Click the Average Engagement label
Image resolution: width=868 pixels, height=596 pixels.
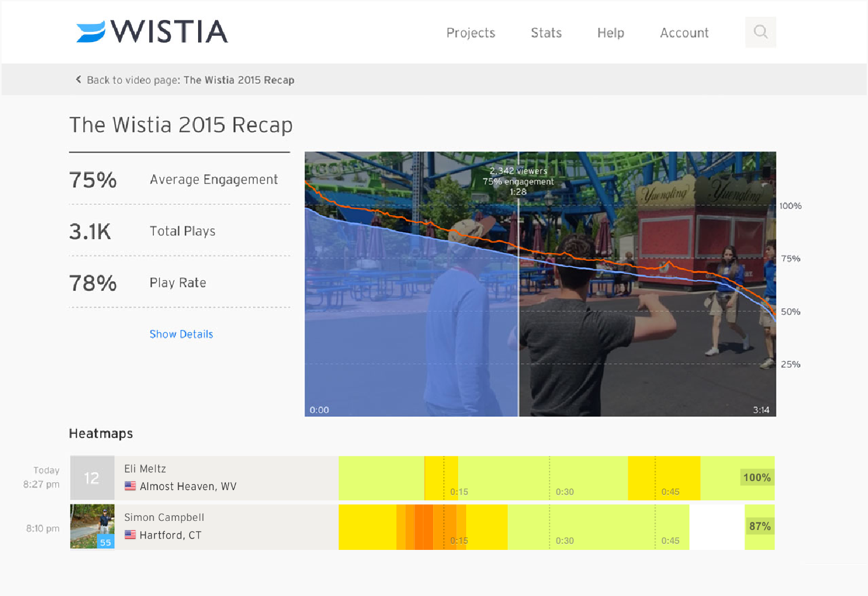point(213,180)
